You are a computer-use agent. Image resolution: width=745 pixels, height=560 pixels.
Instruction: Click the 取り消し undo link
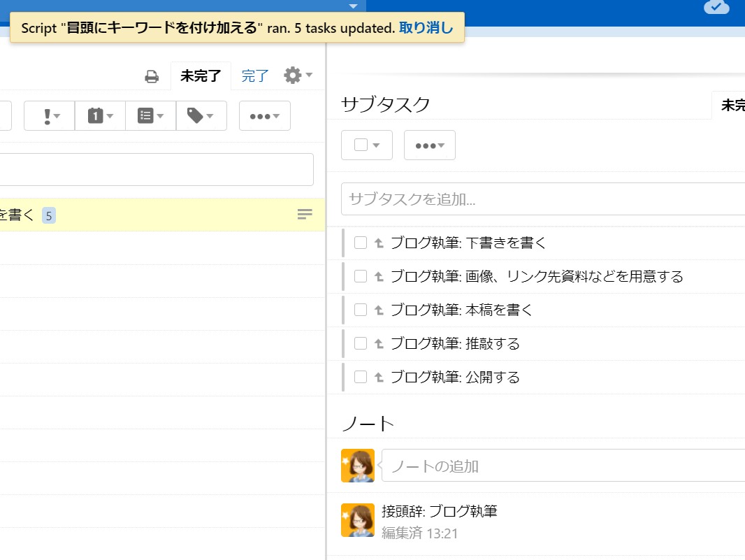[x=426, y=29]
